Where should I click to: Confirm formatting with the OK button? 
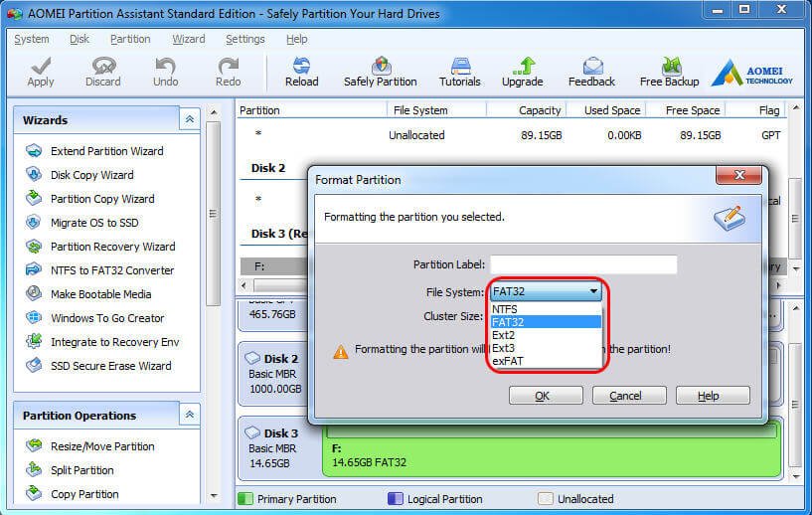pyautogui.click(x=546, y=396)
